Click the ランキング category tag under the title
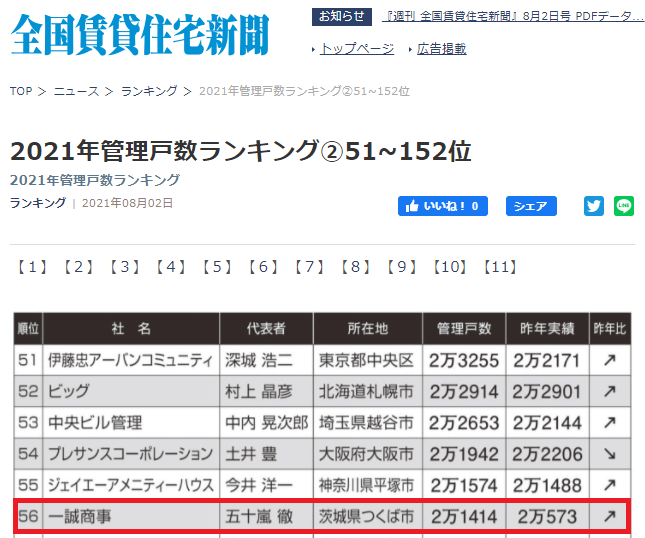 [37, 203]
